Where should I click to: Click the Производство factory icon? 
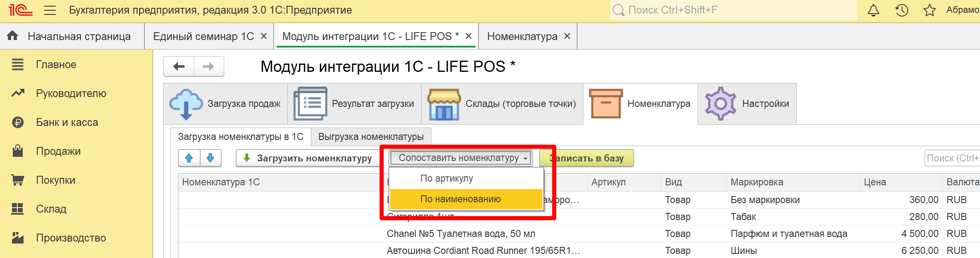(18, 238)
